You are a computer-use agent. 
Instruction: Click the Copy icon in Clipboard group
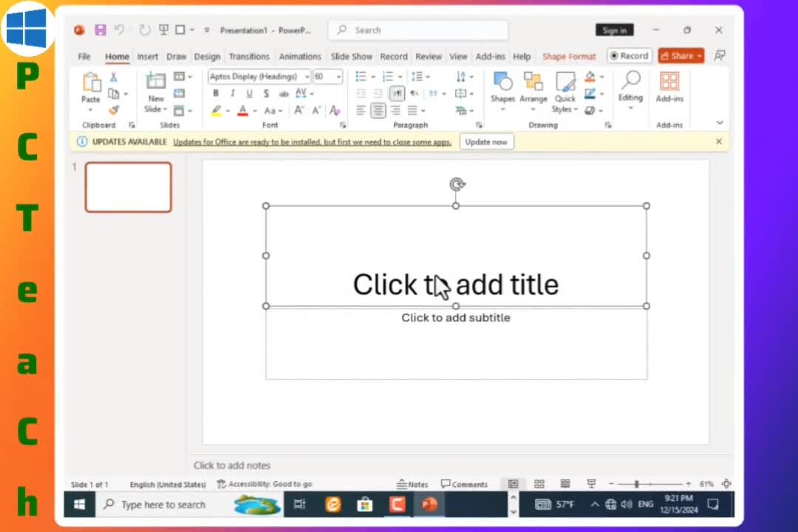point(114,94)
